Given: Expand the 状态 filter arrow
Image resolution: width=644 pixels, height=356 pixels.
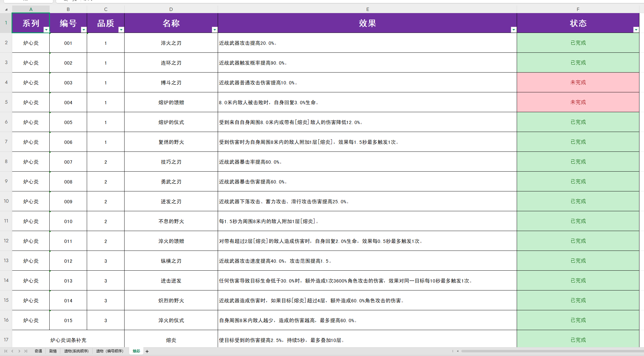Looking at the screenshot, I should [x=636, y=30].
